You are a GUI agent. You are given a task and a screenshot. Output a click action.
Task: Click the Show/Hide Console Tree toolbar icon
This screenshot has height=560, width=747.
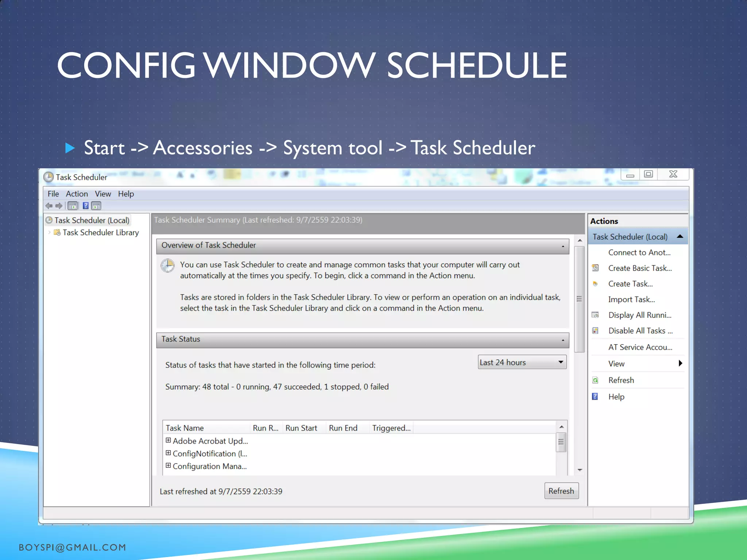(x=73, y=206)
